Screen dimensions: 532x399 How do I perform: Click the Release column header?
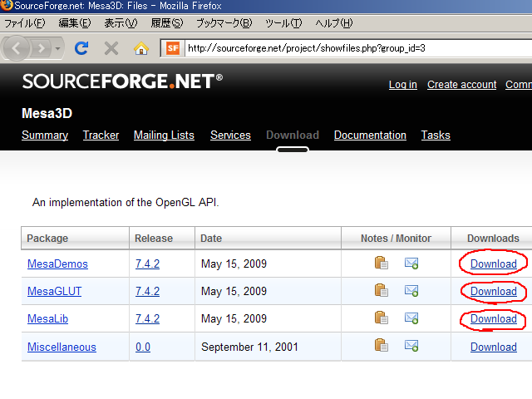tap(162, 239)
